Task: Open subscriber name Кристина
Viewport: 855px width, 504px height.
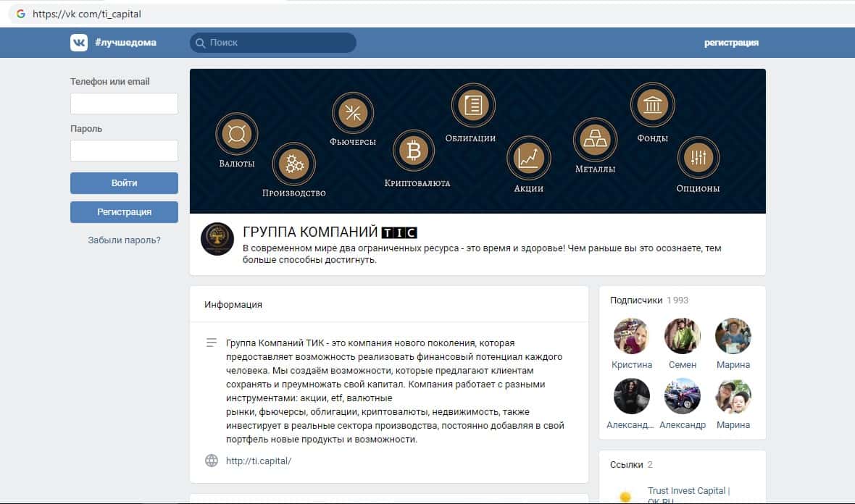Action: [x=631, y=364]
